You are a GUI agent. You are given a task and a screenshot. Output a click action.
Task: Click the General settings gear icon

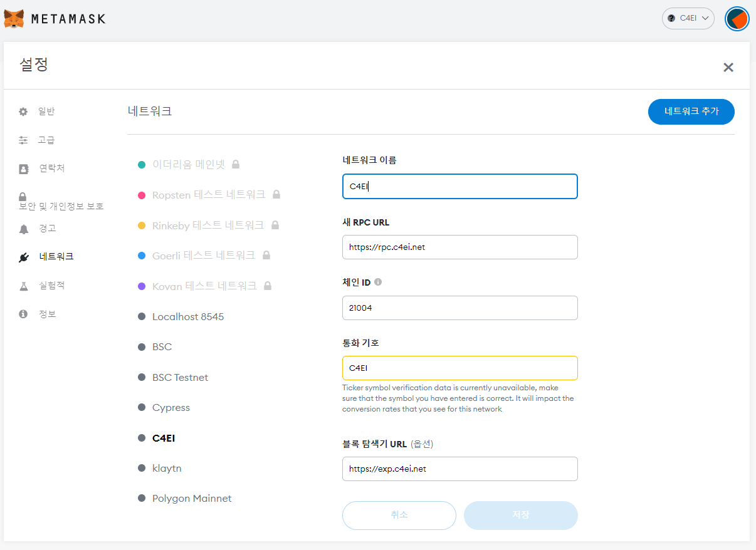tap(23, 112)
